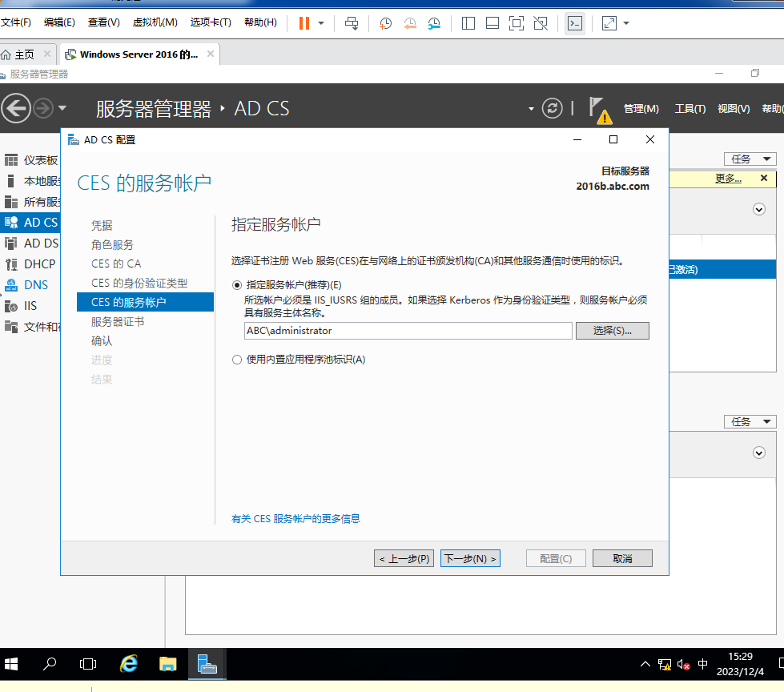Screen dimensions: 784x692
Task: Revert to the previous snapshot
Action: (410, 23)
